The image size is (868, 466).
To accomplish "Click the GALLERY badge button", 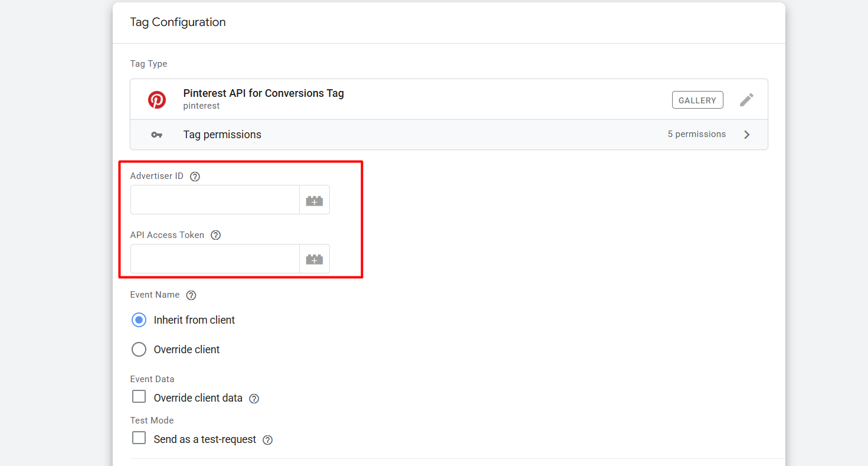I will [x=697, y=100].
